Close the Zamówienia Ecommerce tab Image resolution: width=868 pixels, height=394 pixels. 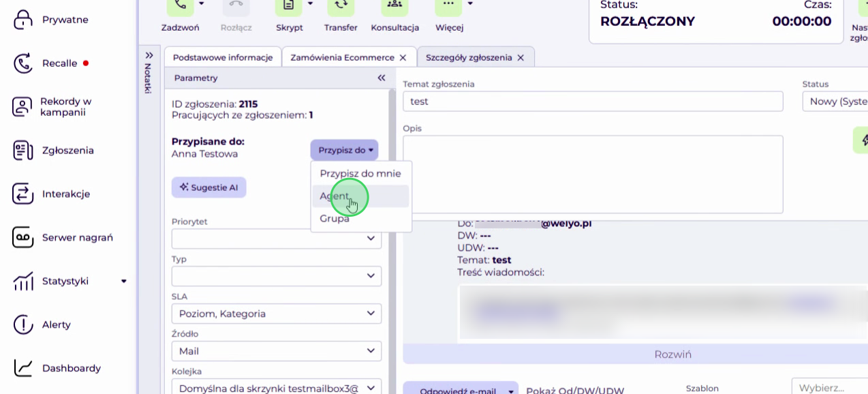[403, 58]
